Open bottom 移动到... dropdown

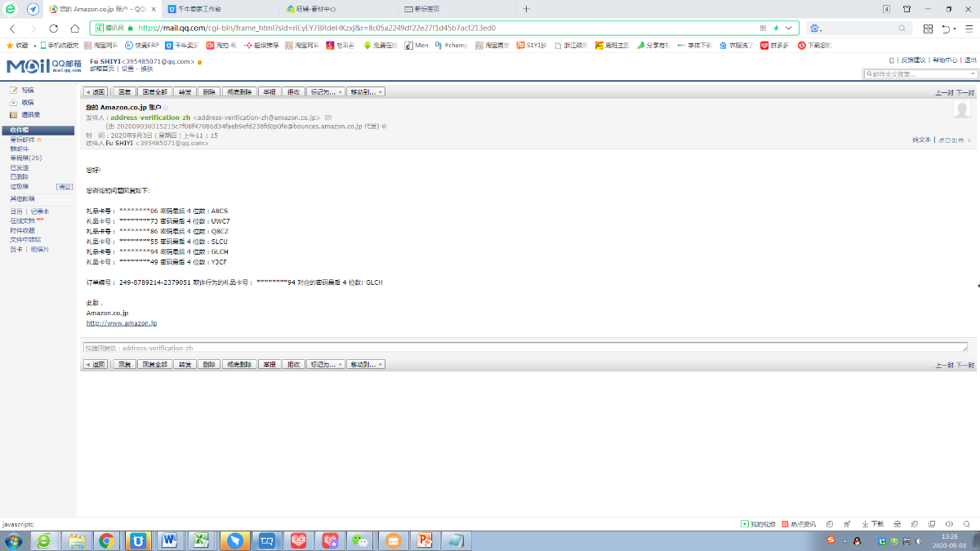(x=366, y=364)
